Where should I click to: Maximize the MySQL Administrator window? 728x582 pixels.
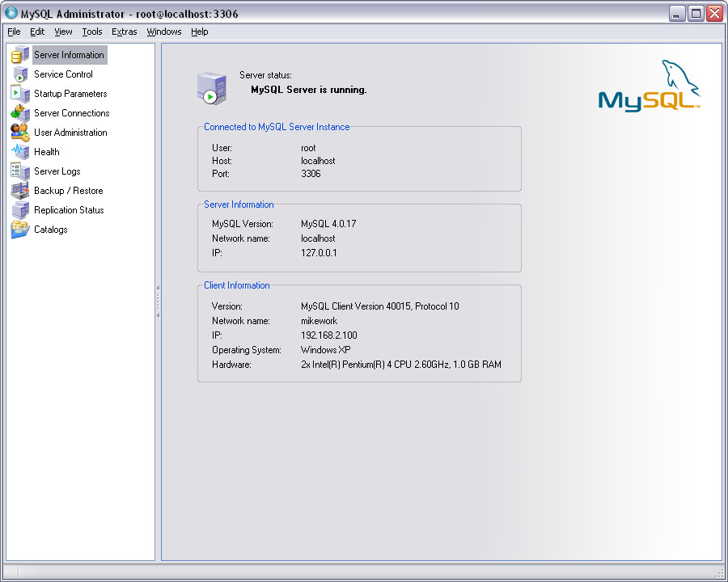click(696, 14)
